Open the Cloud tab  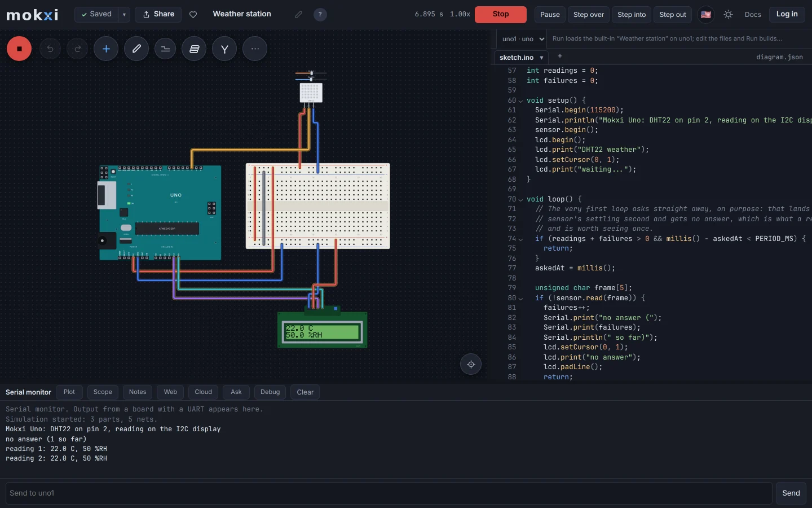204,392
